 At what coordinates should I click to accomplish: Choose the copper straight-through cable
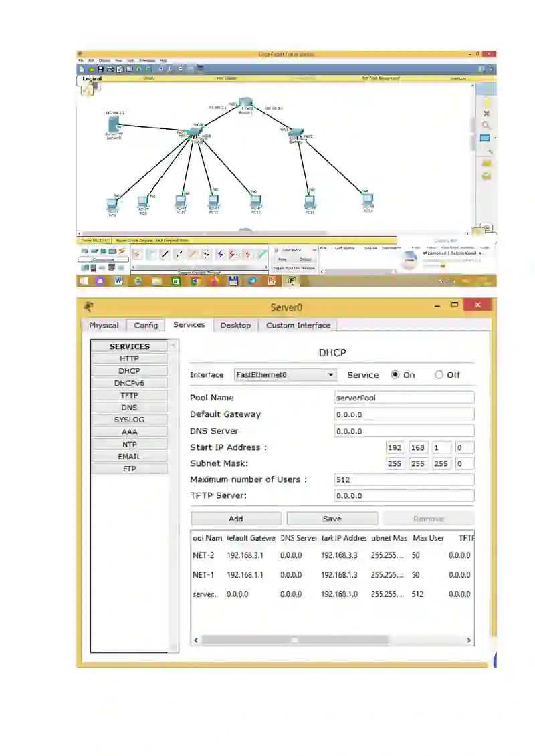point(165,254)
